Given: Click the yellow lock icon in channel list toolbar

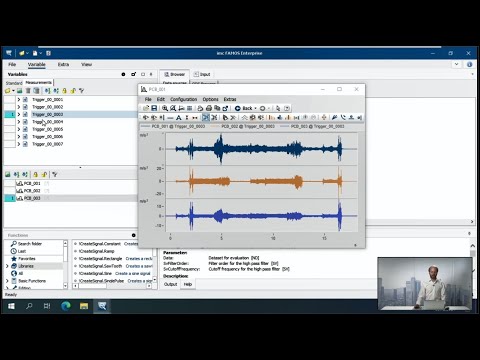Looking at the screenshot, I should pos(36,174).
